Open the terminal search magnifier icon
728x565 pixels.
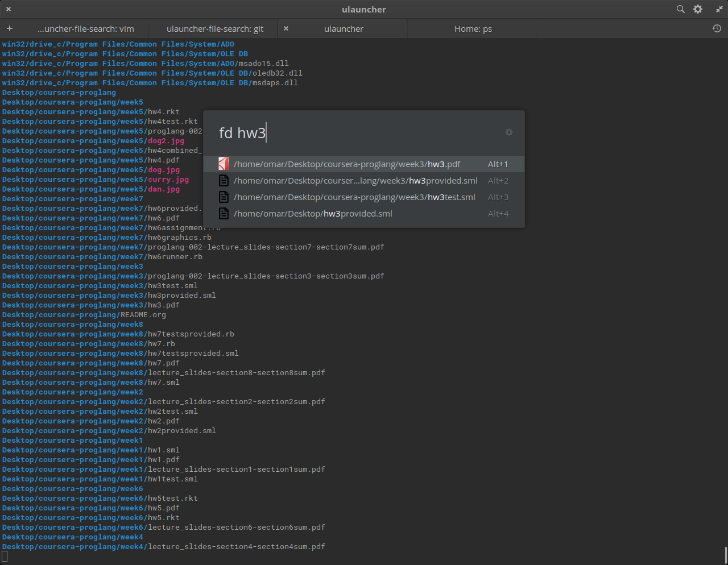680,9
